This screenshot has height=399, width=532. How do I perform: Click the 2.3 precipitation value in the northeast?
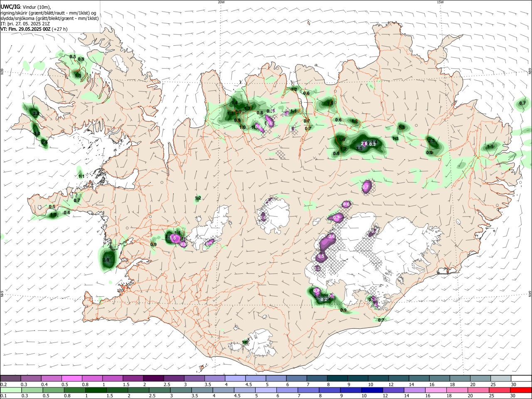(x=431, y=141)
